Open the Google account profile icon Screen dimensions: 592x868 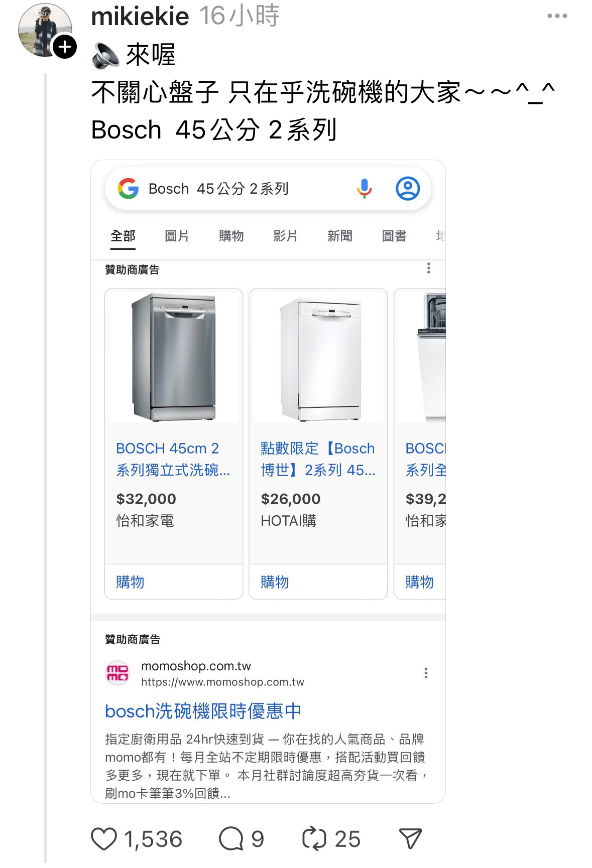408,189
